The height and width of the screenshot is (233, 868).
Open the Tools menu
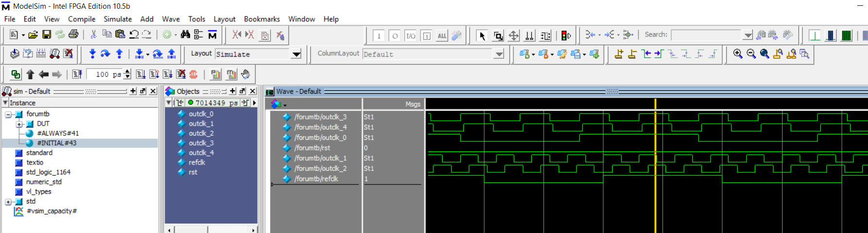click(x=197, y=19)
